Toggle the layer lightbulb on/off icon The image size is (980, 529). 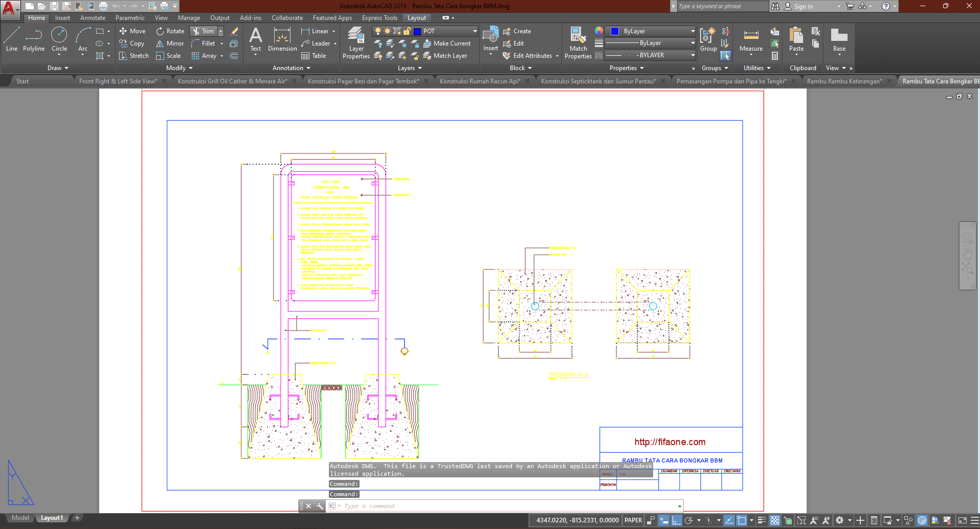pyautogui.click(x=378, y=31)
